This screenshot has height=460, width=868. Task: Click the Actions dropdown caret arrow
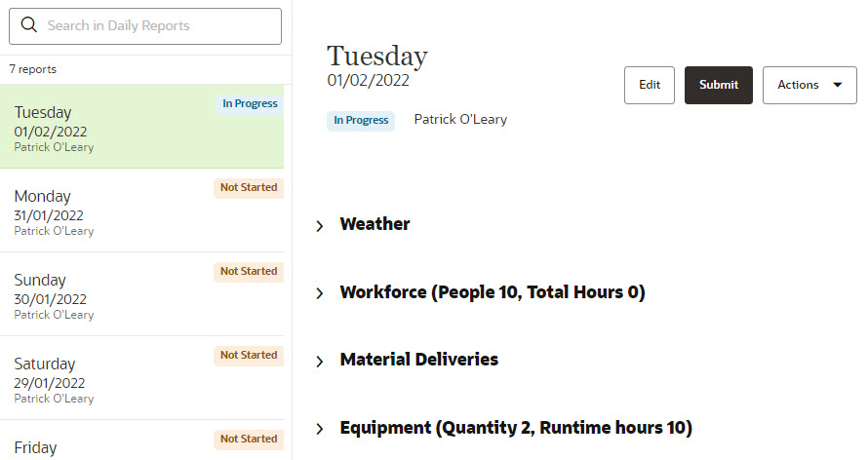pyautogui.click(x=838, y=85)
